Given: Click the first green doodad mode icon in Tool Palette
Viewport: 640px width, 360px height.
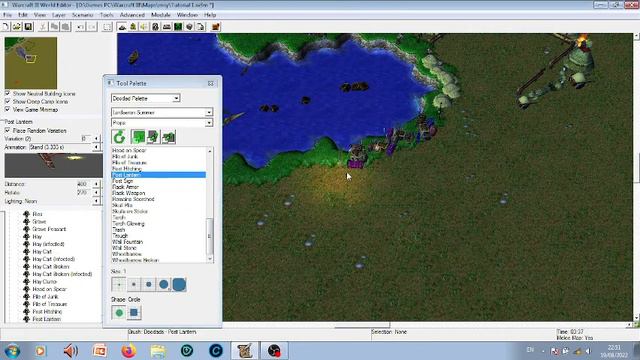Looking at the screenshot, I should pyautogui.click(x=138, y=137).
